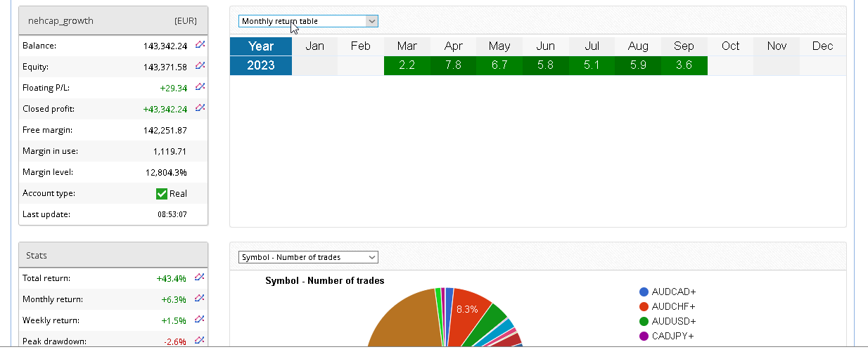Select the 2023 row header

(261, 65)
